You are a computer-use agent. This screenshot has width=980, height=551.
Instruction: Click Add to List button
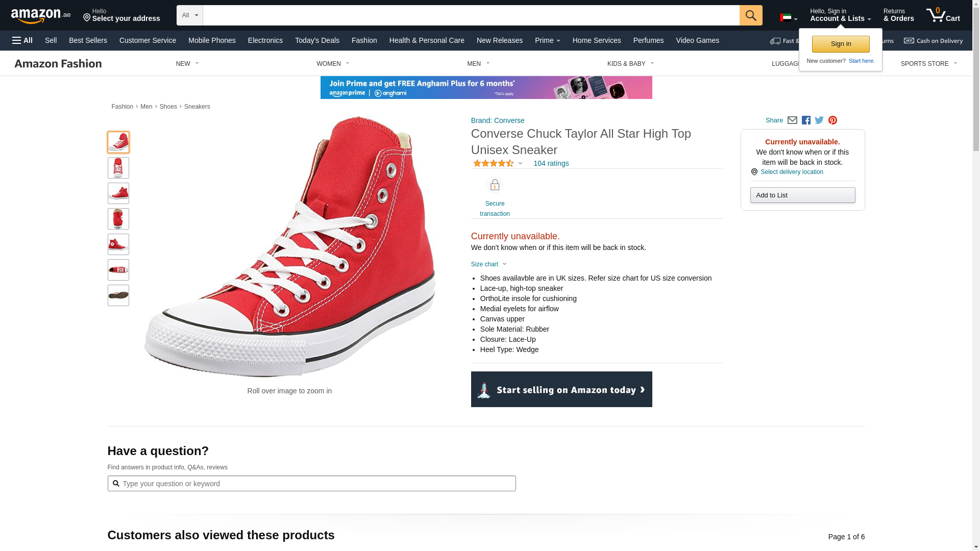pos(802,195)
